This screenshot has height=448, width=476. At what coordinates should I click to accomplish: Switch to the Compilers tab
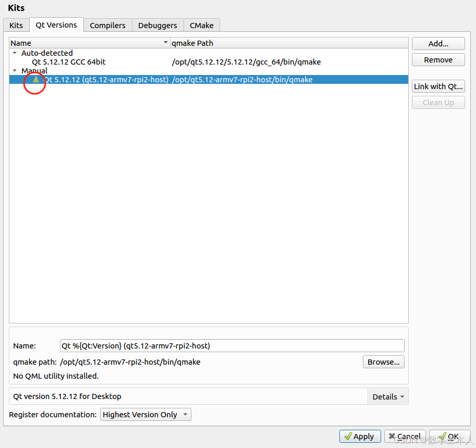(107, 25)
